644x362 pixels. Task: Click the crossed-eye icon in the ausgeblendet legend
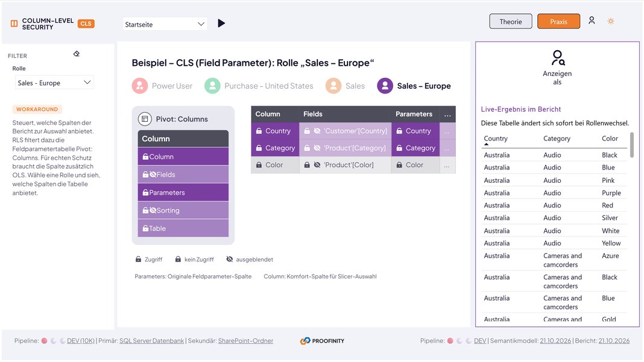(230, 259)
